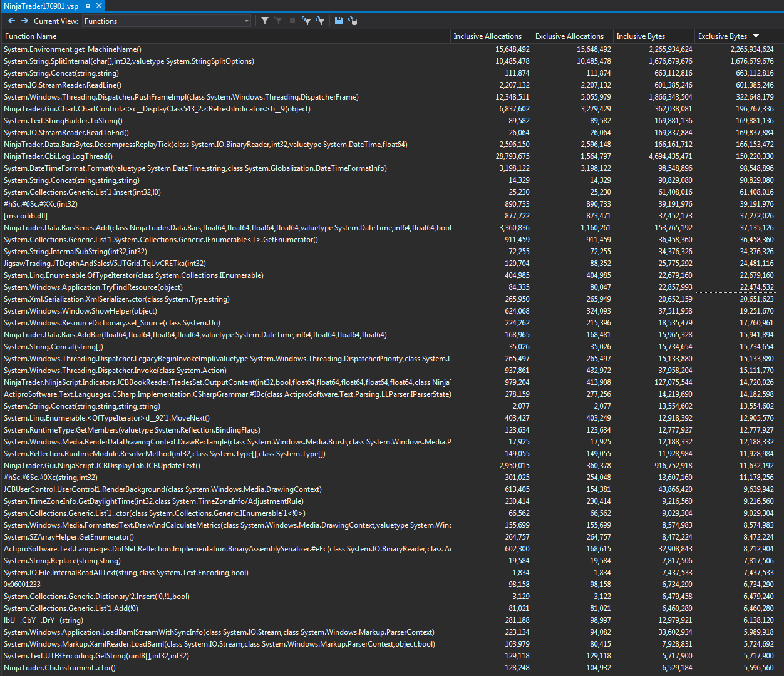The image size is (784, 676).
Task: Select System.DateTimeFormat.Format row
Action: pyautogui.click(x=389, y=168)
